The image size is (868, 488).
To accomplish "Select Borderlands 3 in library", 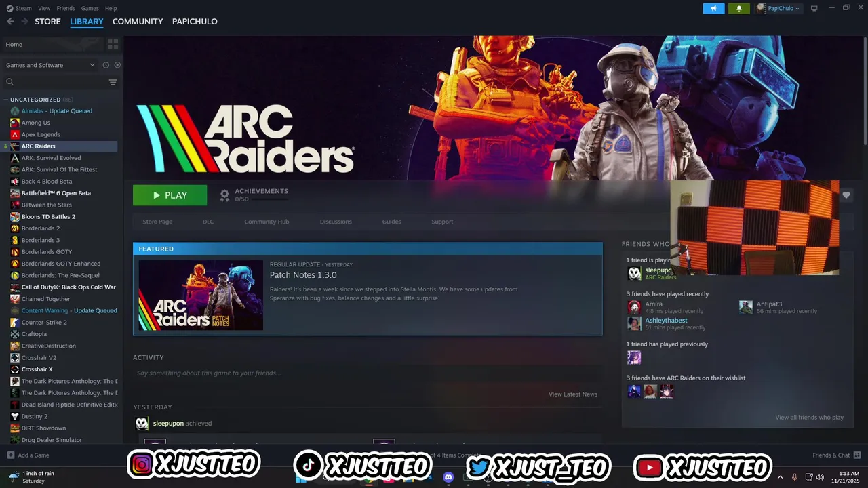I will coord(41,240).
